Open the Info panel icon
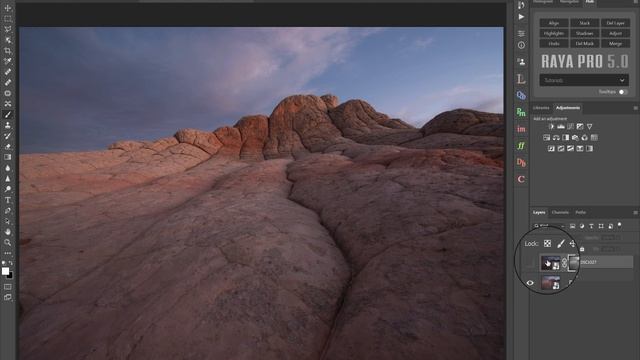Image resolution: width=640 pixels, height=360 pixels. [x=521, y=45]
